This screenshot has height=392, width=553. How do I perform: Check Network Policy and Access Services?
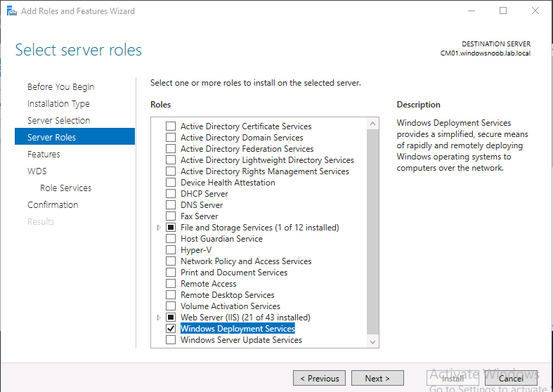[x=171, y=261]
